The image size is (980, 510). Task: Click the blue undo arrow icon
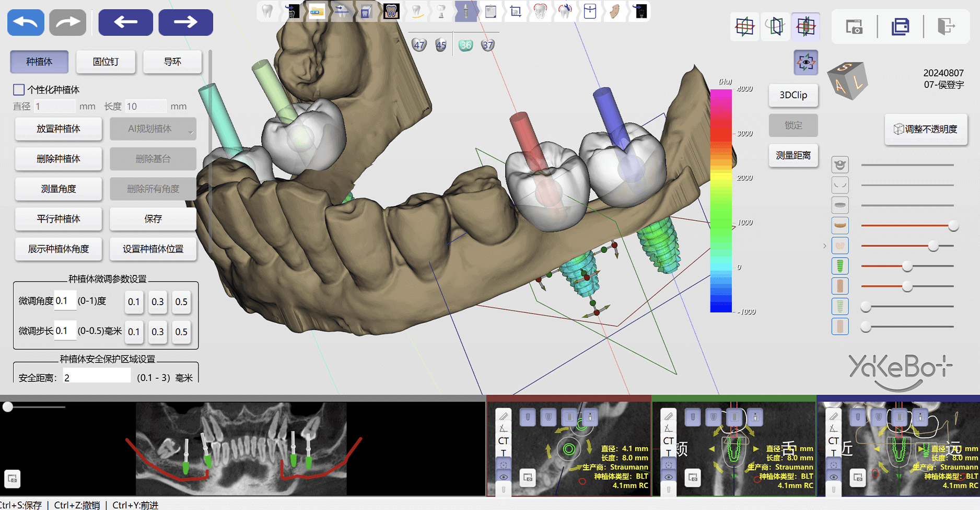coord(26,22)
